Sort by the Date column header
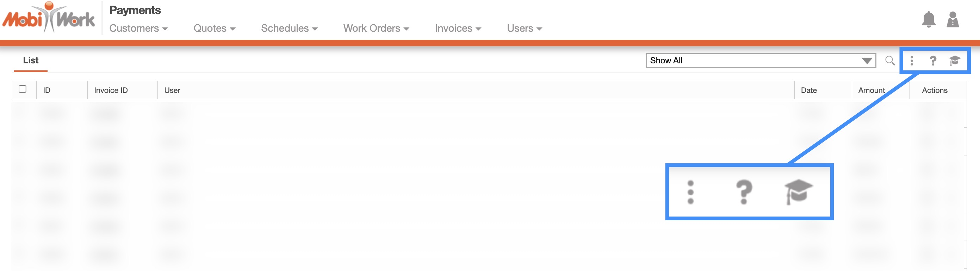The image size is (980, 271). click(x=808, y=90)
